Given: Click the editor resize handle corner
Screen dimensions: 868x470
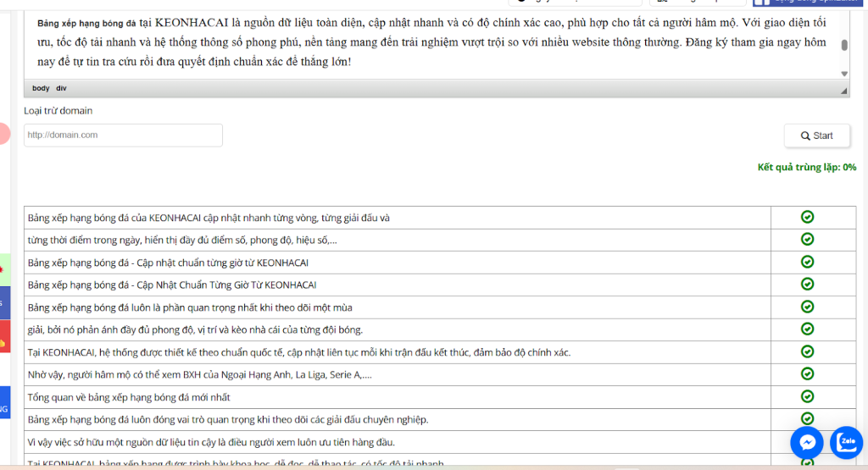Looking at the screenshot, I should (843, 88).
